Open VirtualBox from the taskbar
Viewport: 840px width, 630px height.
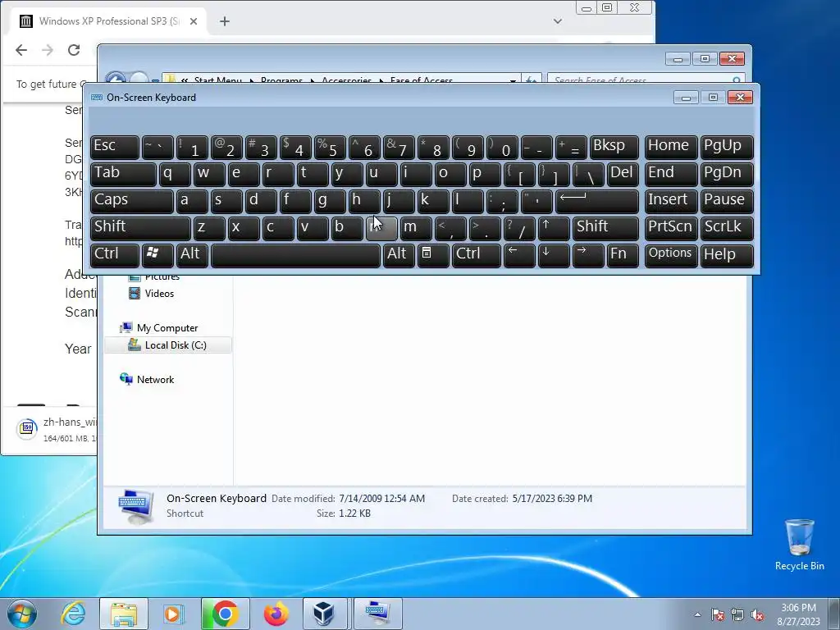pos(325,614)
